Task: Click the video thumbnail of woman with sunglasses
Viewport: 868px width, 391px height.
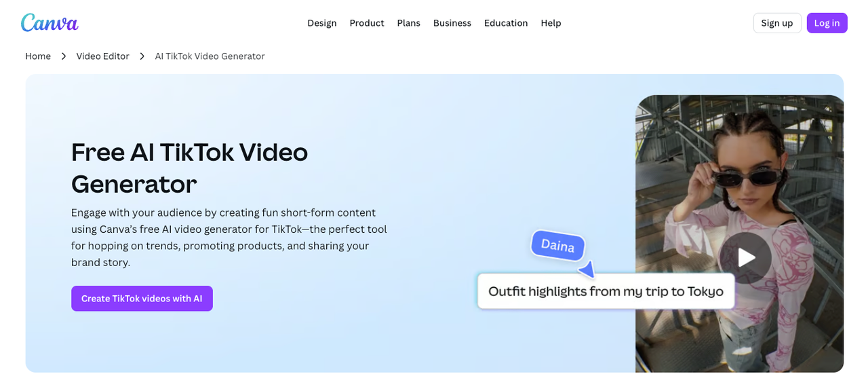Action: click(739, 234)
